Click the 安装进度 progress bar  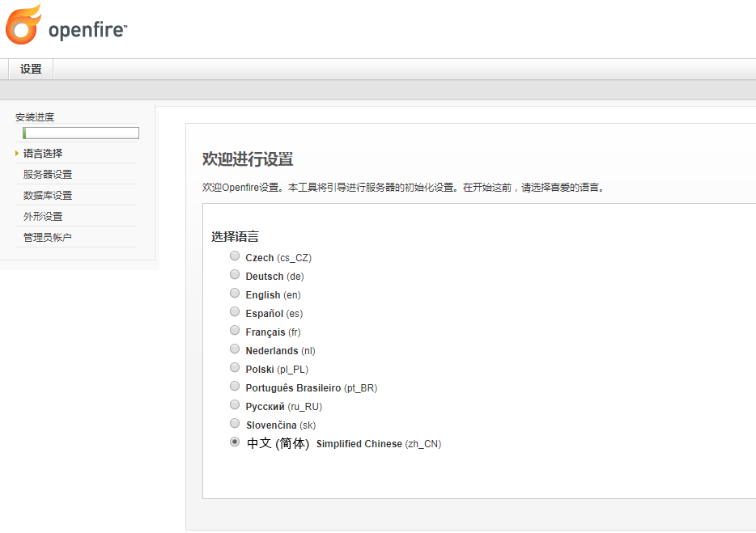[x=80, y=133]
